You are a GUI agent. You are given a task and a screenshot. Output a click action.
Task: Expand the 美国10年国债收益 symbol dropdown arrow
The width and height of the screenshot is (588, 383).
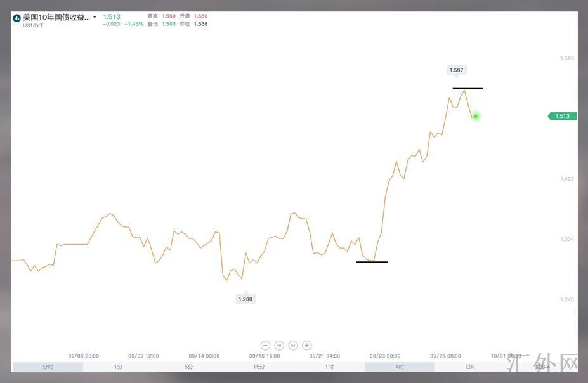(x=95, y=17)
